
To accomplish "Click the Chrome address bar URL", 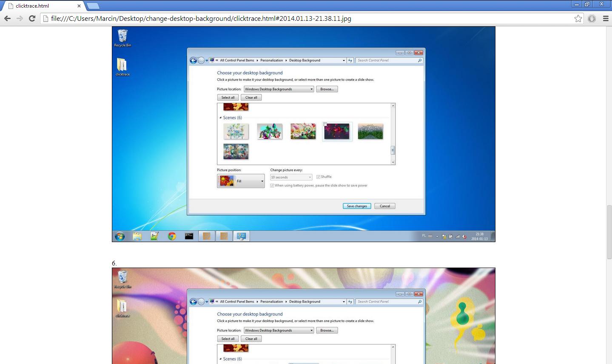I will 201,18.
